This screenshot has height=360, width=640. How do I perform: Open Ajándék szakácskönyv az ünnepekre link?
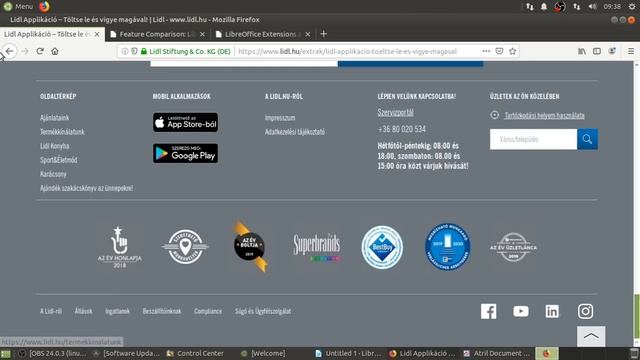click(x=86, y=188)
